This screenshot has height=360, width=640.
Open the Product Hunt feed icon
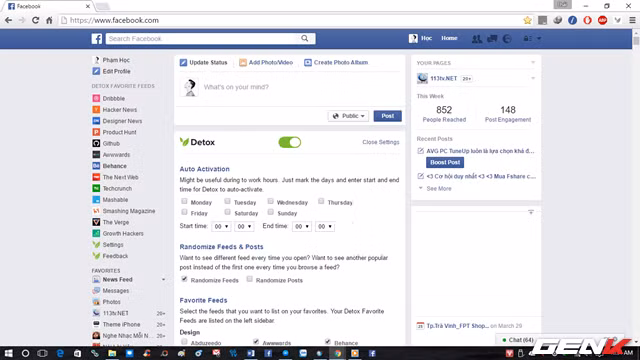(x=96, y=132)
